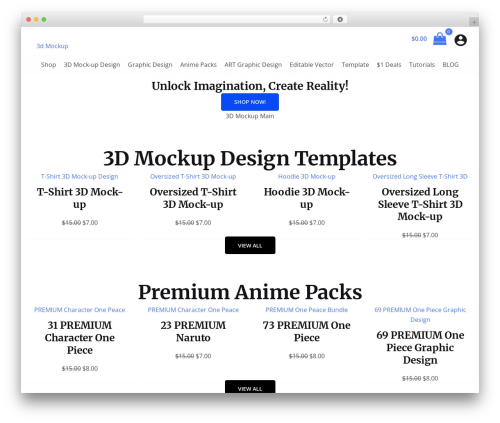Click the 3D Mockup Design Templates heading
This screenshot has height=423, width=500.
[x=250, y=158]
